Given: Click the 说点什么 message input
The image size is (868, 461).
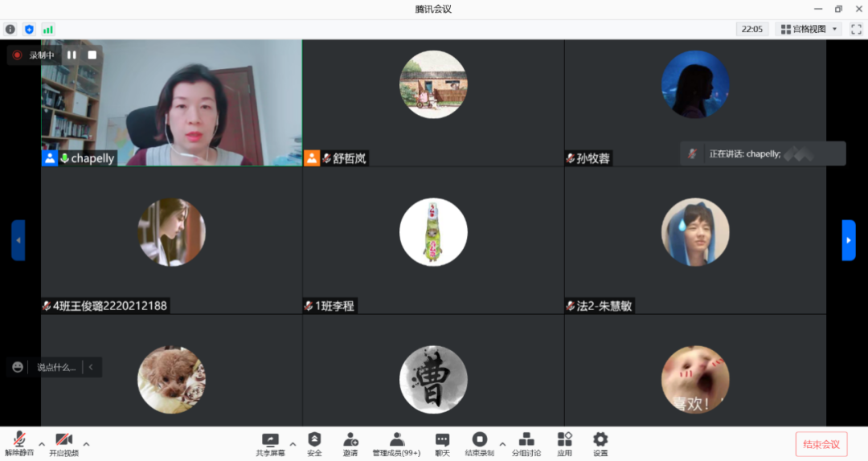Looking at the screenshot, I should [56, 367].
